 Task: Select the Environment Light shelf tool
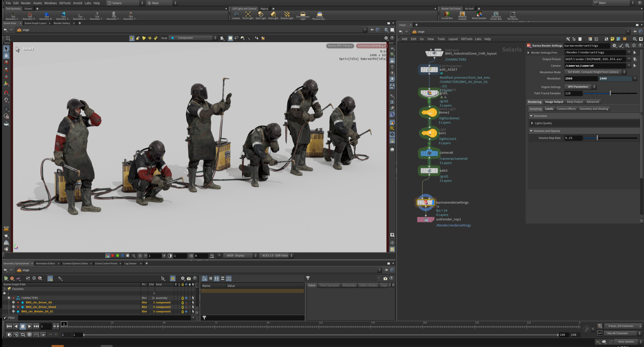(303, 15)
